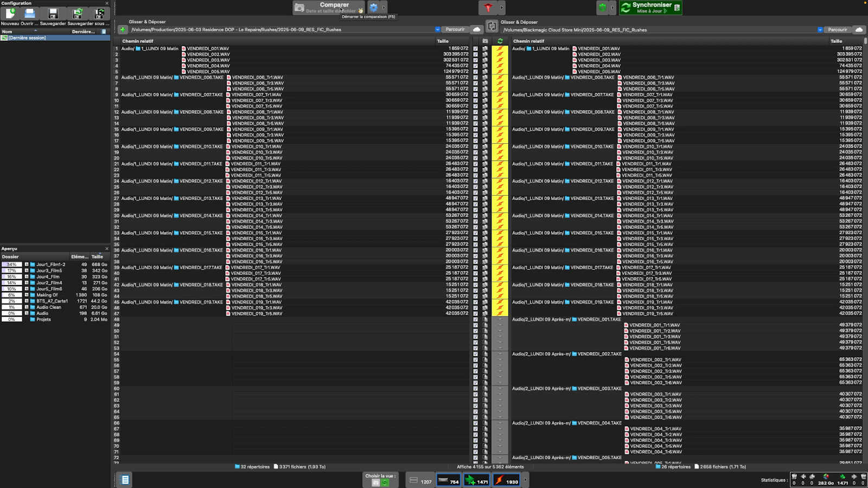Uncheck the checkbox for row 1
Viewport: 868px width, 488px height.
coord(476,48)
